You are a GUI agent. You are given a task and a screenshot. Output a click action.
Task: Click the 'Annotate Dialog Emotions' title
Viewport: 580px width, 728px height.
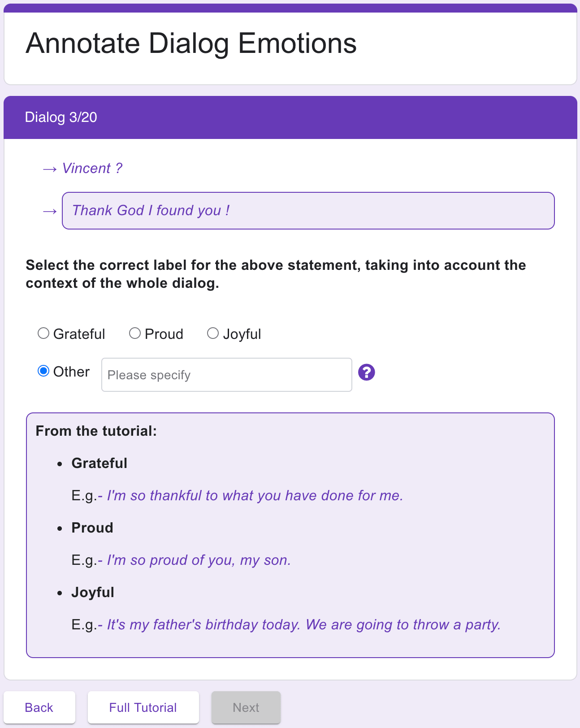[x=191, y=43]
